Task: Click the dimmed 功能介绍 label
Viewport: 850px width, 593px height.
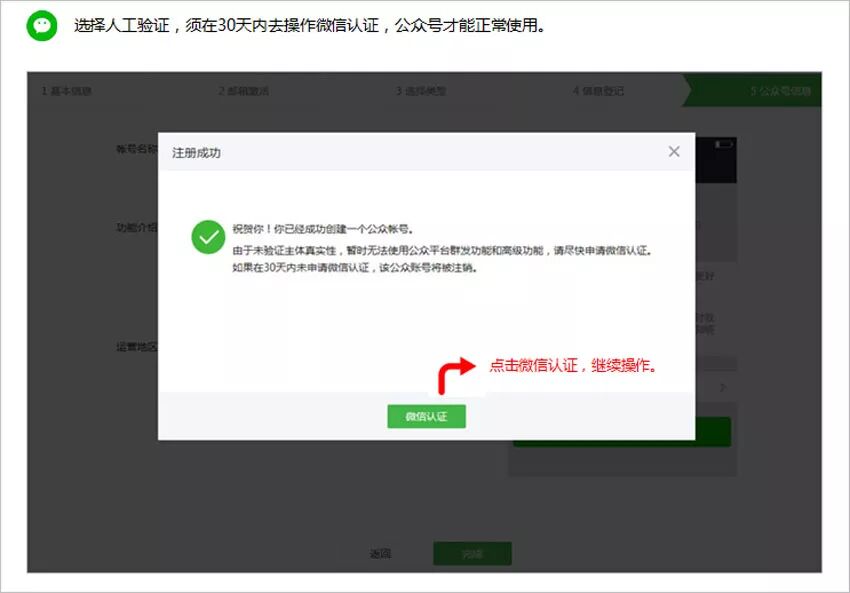Action: pyautogui.click(x=137, y=228)
